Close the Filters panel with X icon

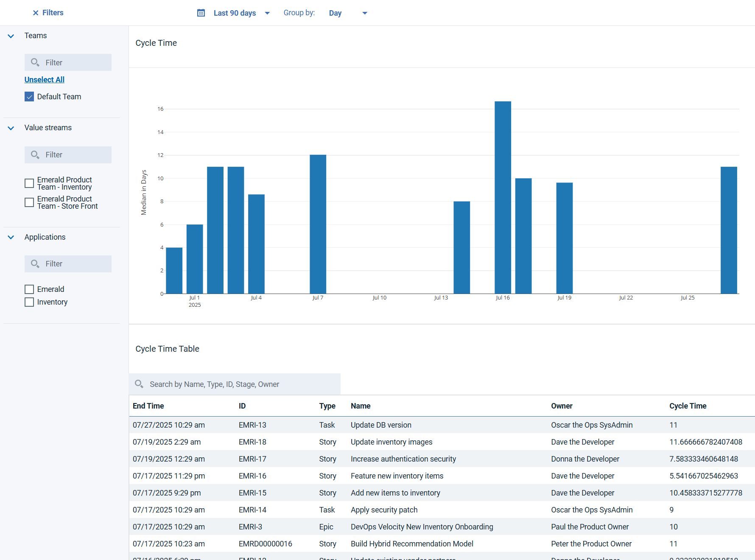point(36,13)
